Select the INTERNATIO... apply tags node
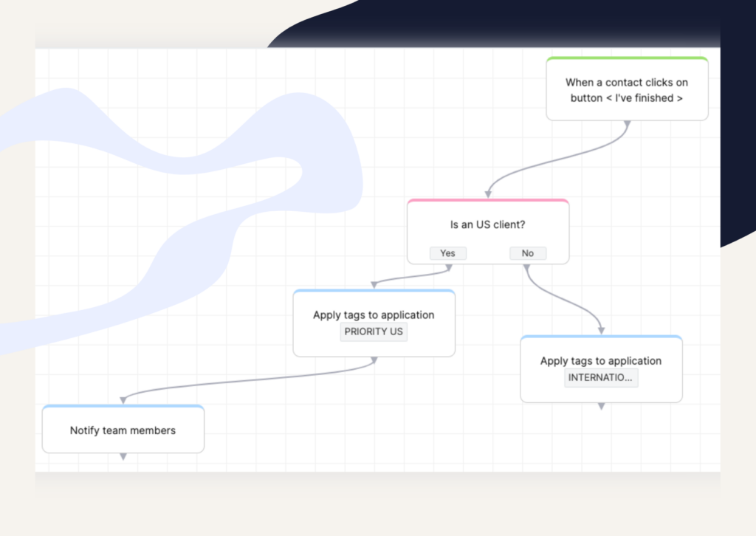Screen dimensions: 756x536 click(601, 361)
